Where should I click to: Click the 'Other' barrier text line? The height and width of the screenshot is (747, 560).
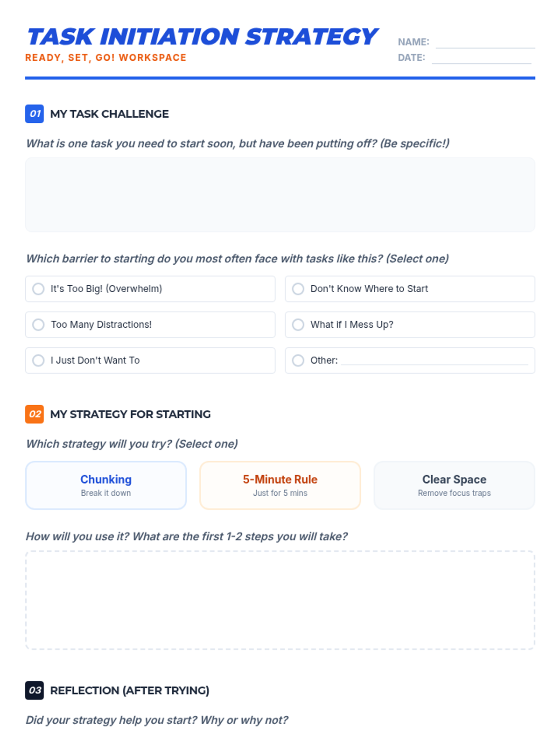[x=434, y=360]
